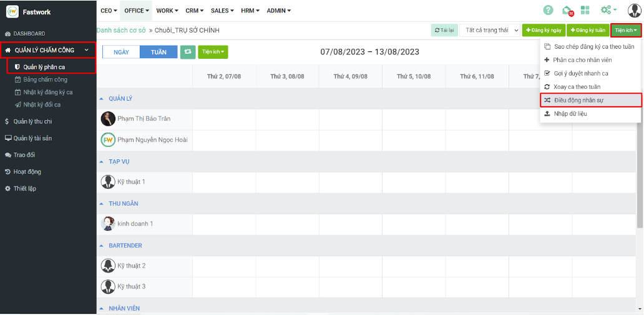Viewport: 644px width, 315px height.
Task: Click Phạm Thị Bảo Trân's avatar
Action: click(x=108, y=119)
